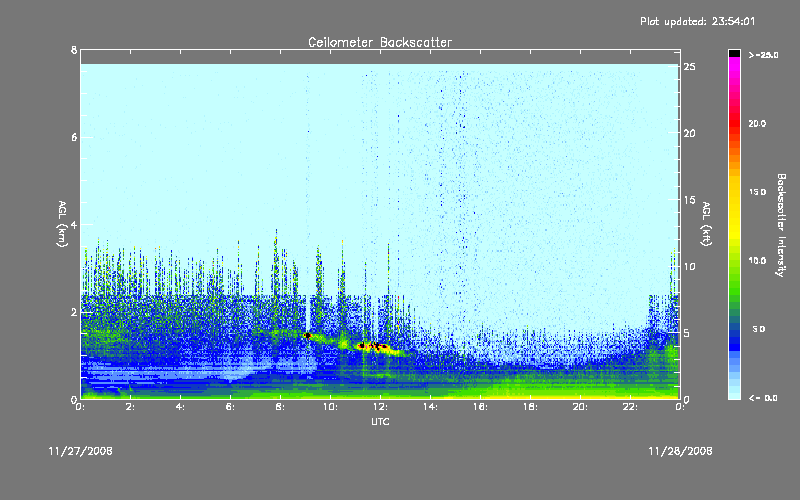Image resolution: width=800 pixels, height=500 pixels.
Task: Click the "4" km tick label
Action: tap(74, 224)
